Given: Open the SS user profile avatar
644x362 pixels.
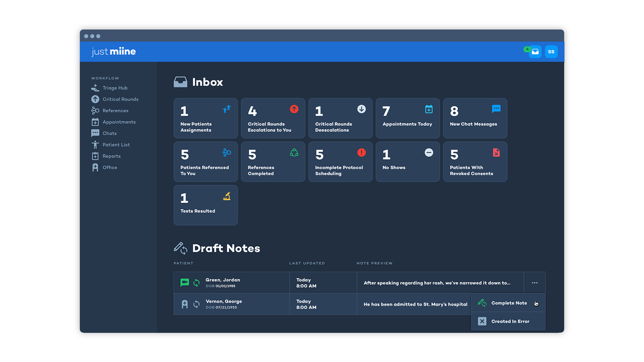Looking at the screenshot, I should [551, 52].
